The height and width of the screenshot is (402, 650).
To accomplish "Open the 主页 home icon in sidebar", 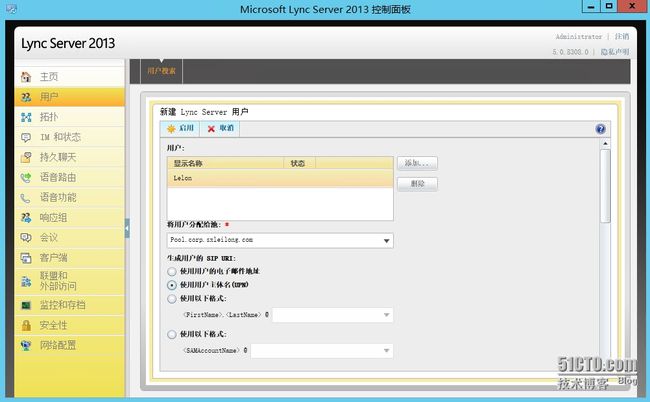I will (x=26, y=77).
